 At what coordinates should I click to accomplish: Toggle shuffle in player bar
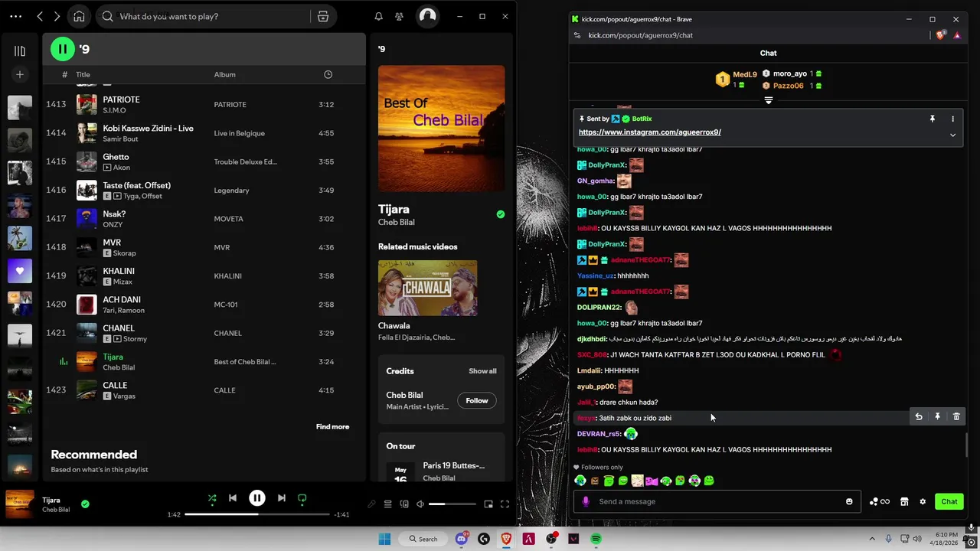click(212, 498)
